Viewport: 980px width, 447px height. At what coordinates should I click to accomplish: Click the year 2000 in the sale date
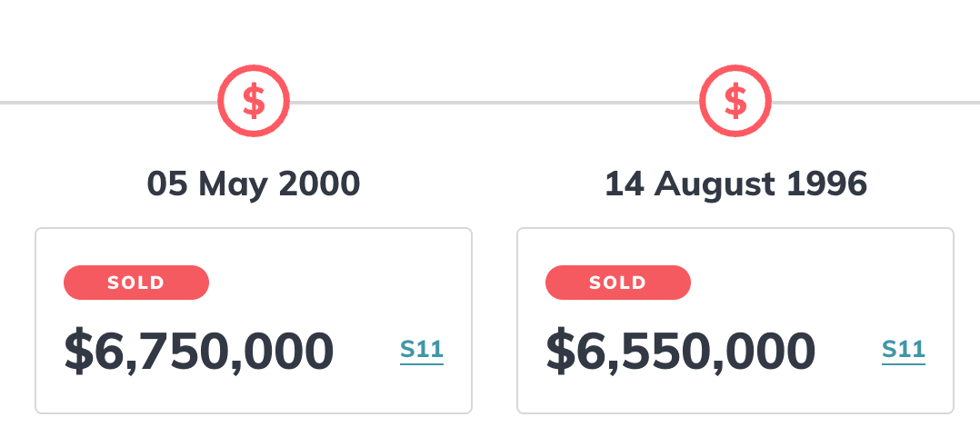click(319, 184)
